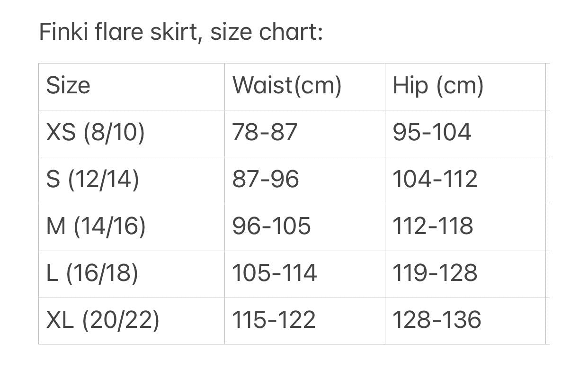Click the XL (20/22) size cell

[x=132, y=321]
